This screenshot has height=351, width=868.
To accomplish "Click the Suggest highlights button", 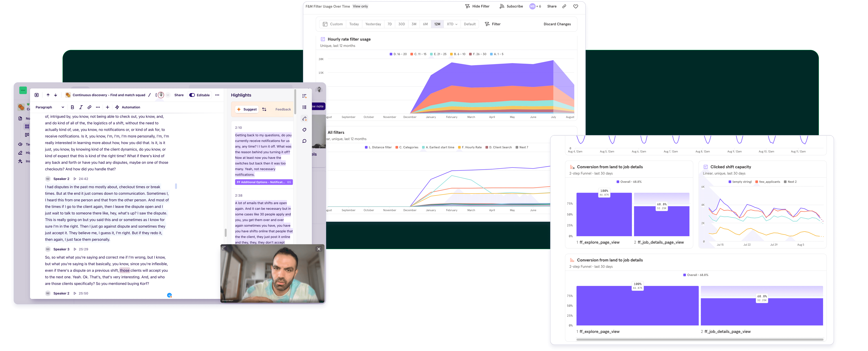I will (x=247, y=109).
